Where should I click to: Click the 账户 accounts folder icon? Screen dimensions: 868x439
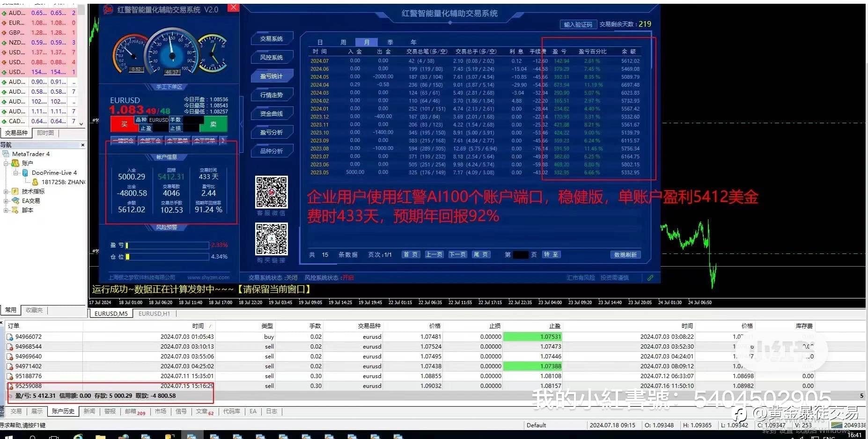[15, 164]
